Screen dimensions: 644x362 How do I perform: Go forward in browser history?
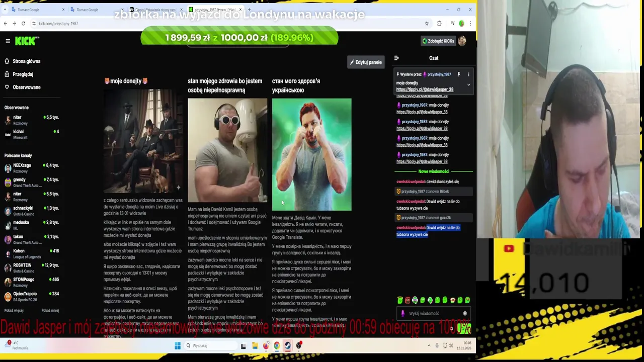[14, 23]
